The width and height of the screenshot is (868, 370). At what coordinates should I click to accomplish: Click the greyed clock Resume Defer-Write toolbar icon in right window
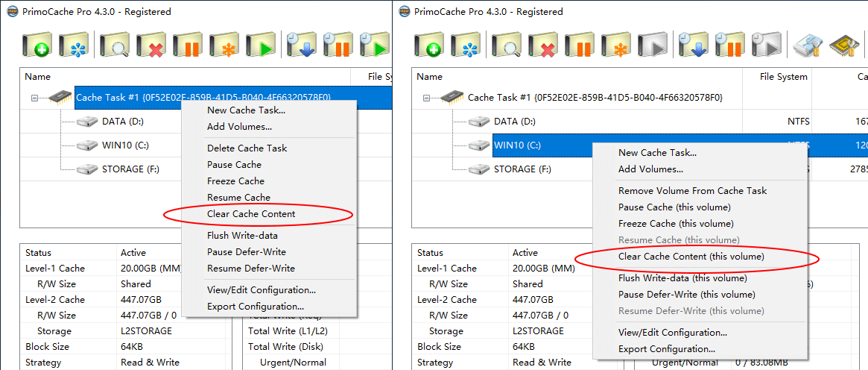coord(766,45)
